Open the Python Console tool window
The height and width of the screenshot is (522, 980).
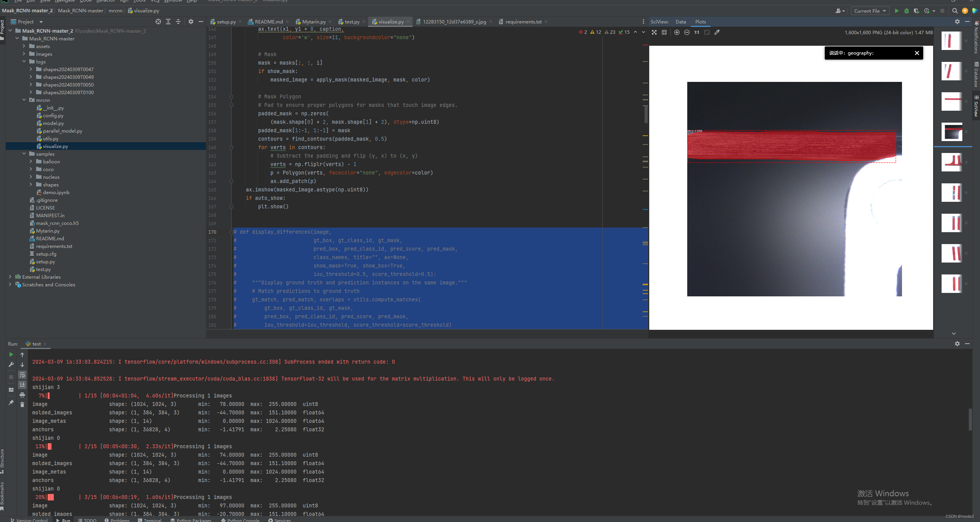(x=240, y=520)
